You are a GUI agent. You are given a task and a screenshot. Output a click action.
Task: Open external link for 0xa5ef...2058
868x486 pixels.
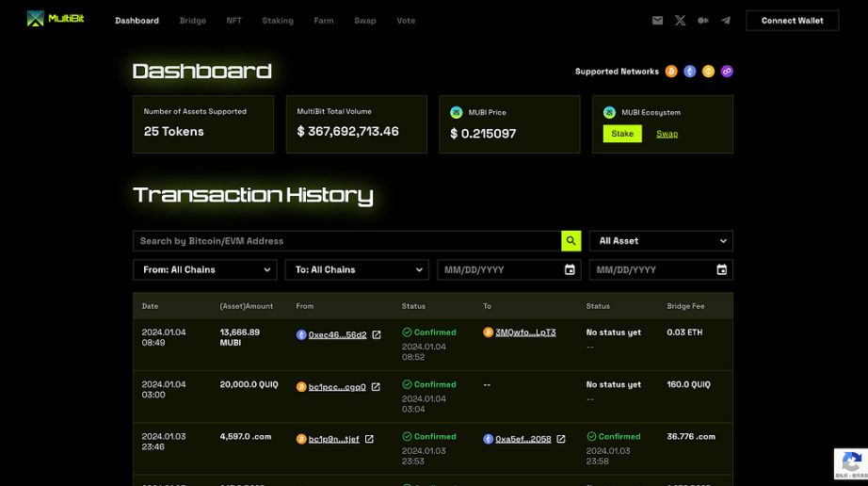coord(561,439)
